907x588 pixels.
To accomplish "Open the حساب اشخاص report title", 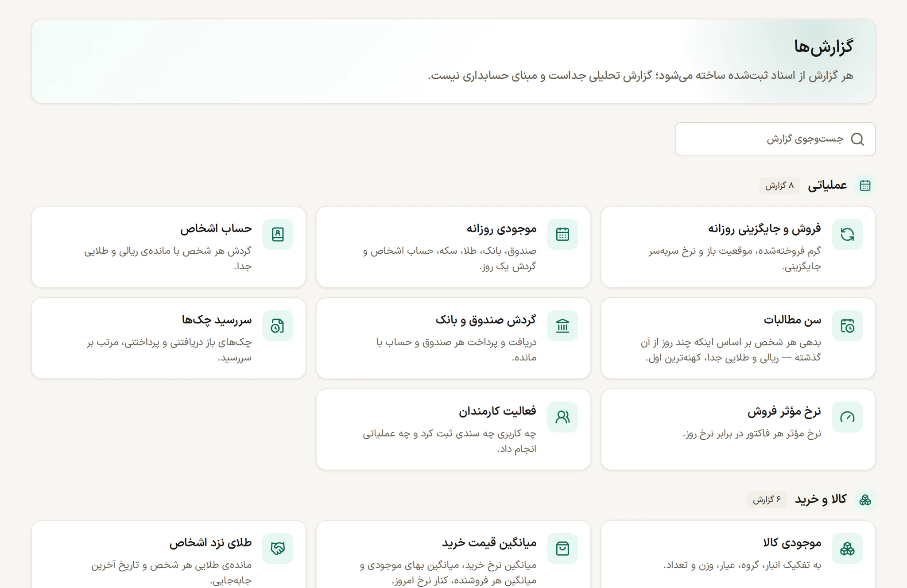I will tap(216, 228).
